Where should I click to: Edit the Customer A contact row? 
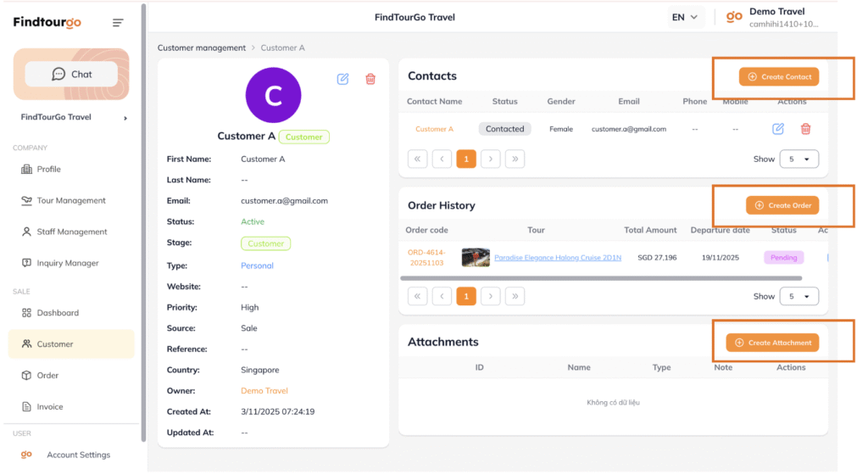click(777, 129)
